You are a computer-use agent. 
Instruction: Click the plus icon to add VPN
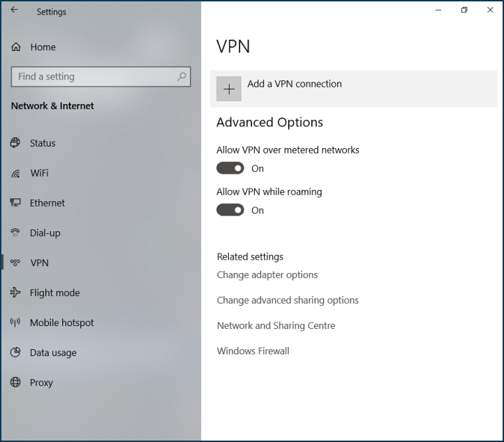(x=229, y=89)
